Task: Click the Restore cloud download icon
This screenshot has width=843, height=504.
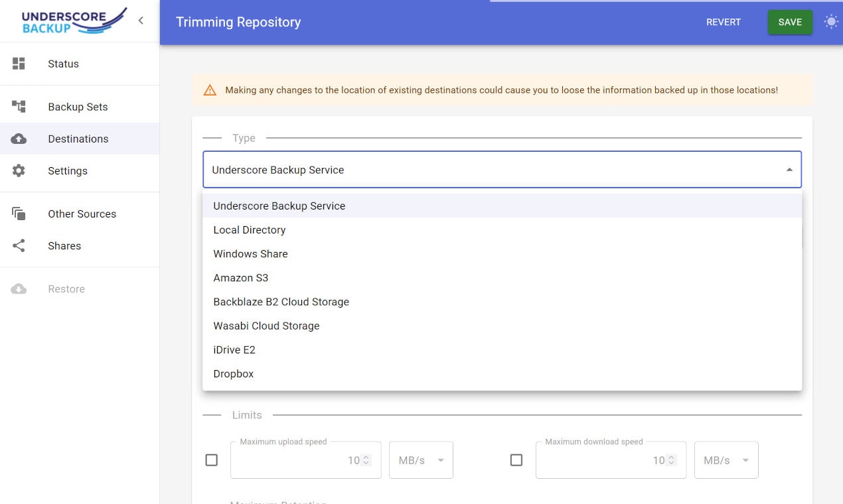Action: [19, 289]
